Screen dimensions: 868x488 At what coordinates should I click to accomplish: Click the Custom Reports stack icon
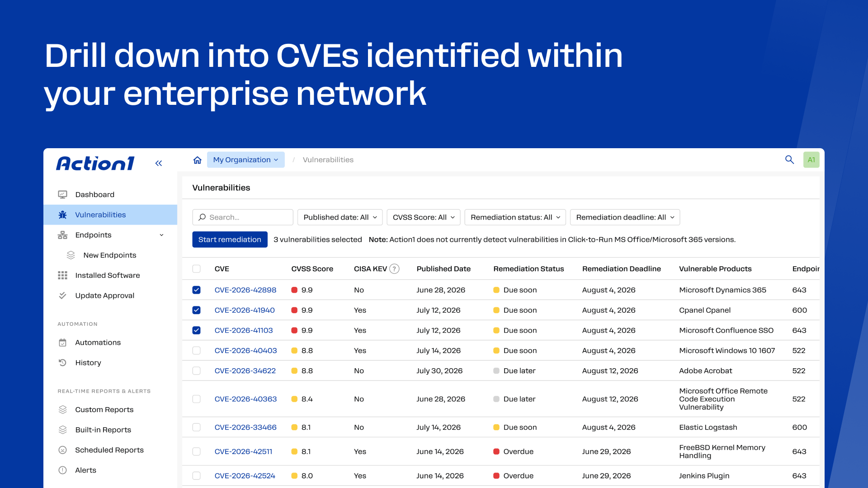click(63, 409)
